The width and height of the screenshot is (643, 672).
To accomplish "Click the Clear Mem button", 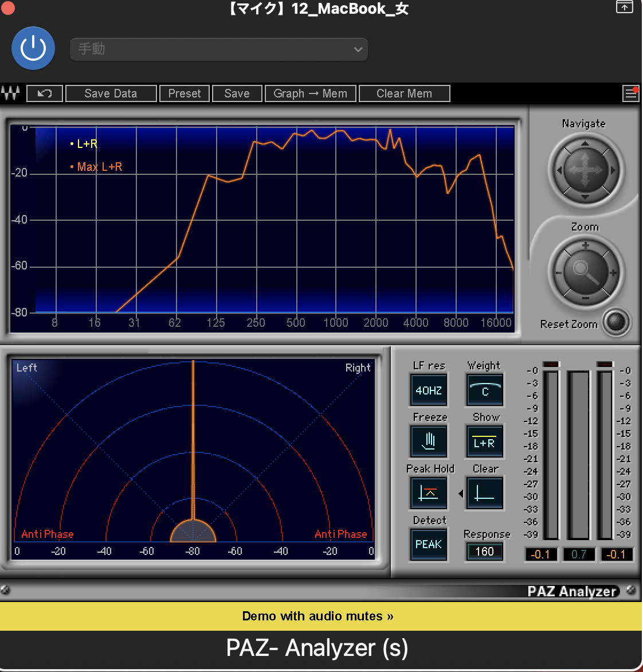I will pyautogui.click(x=405, y=93).
